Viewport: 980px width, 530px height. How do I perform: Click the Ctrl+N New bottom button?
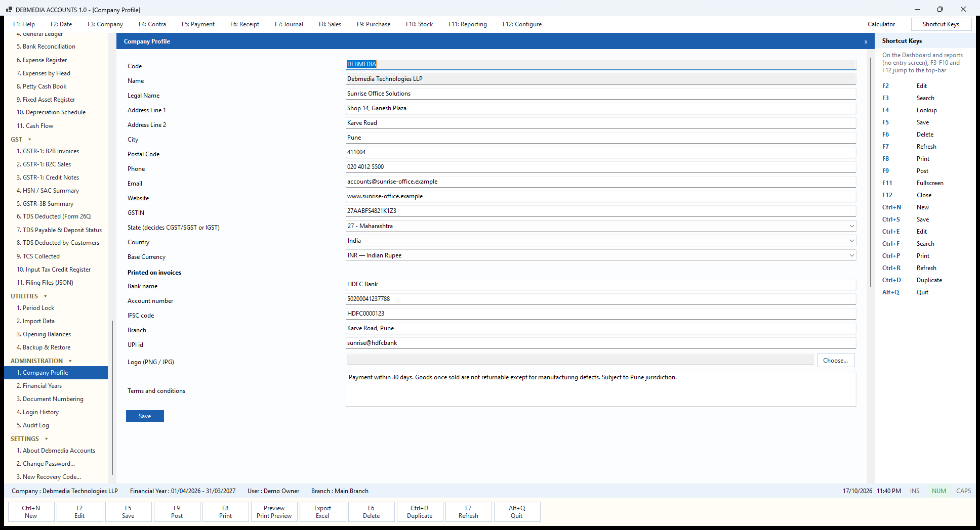click(x=31, y=512)
